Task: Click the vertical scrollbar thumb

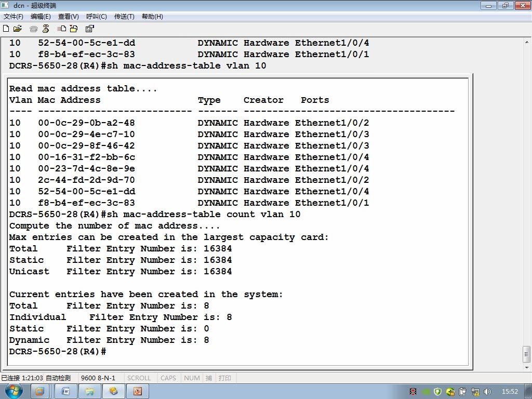Action: pos(527,354)
